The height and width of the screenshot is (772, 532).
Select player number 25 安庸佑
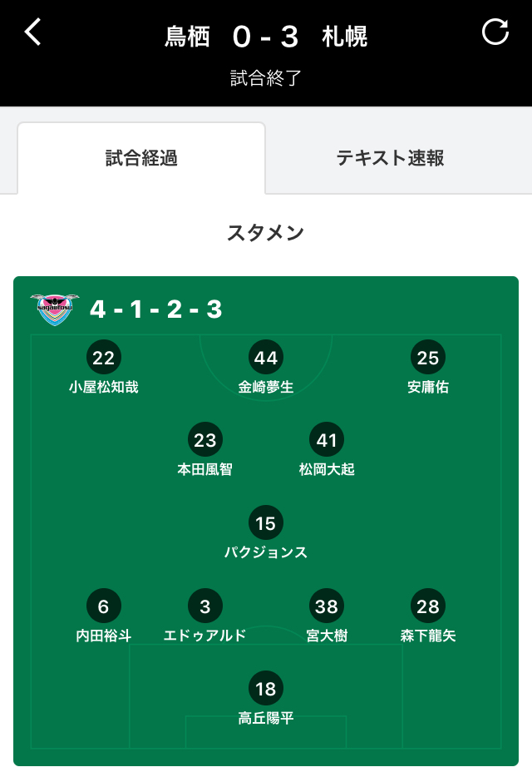427,368
